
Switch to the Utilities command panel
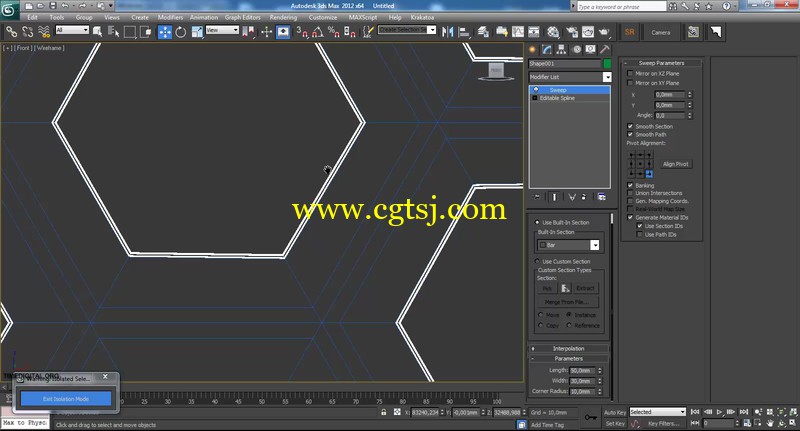coord(605,49)
